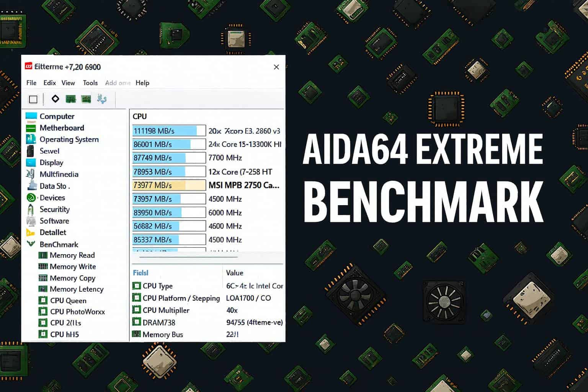Open the Tools menu

click(90, 83)
